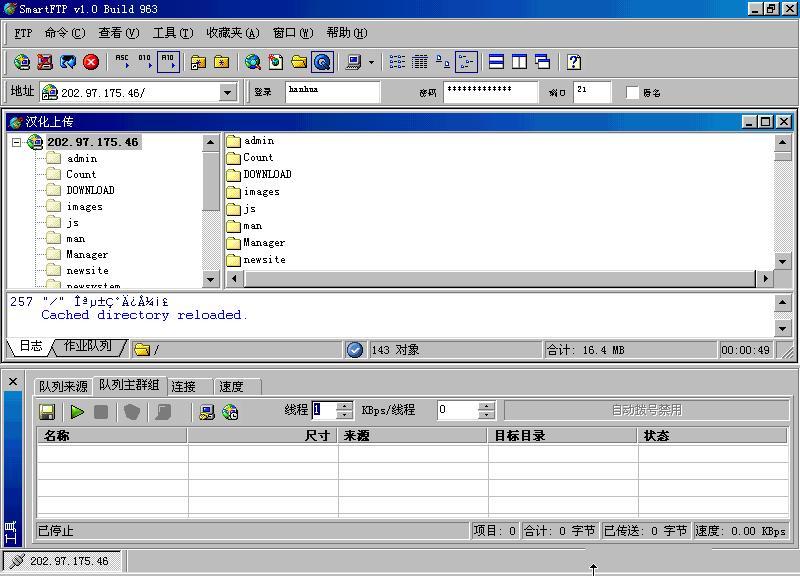The width and height of the screenshot is (800, 576).
Task: Tile windows vertically icon
Action: tap(519, 62)
